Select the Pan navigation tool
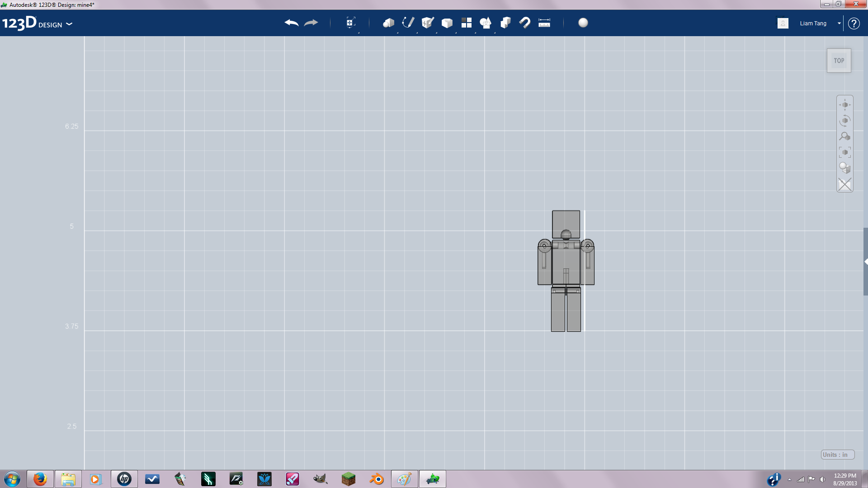The height and width of the screenshot is (488, 868). [x=845, y=105]
